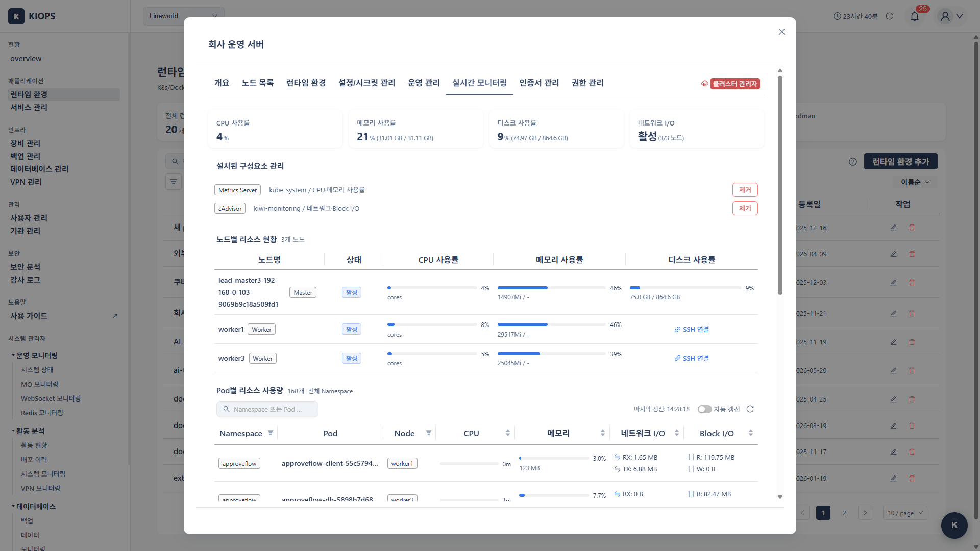Refresh the Pod resource usage list
The height and width of the screenshot is (551, 980).
(x=750, y=409)
